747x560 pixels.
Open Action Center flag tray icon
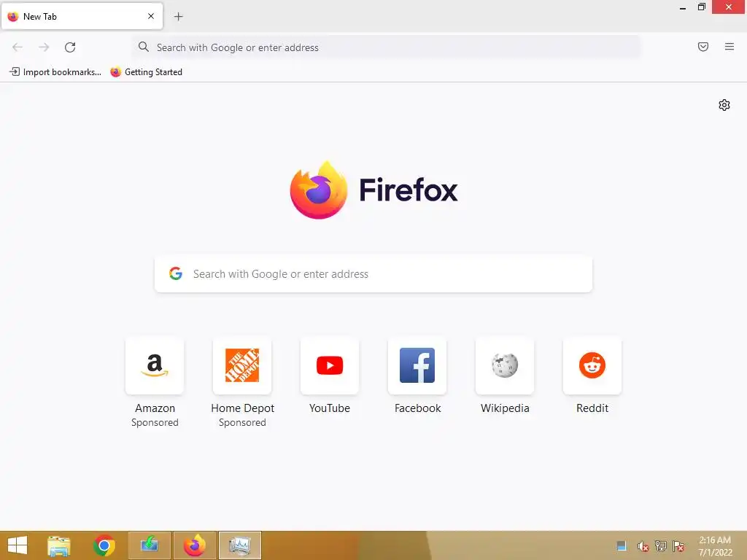[x=678, y=546]
